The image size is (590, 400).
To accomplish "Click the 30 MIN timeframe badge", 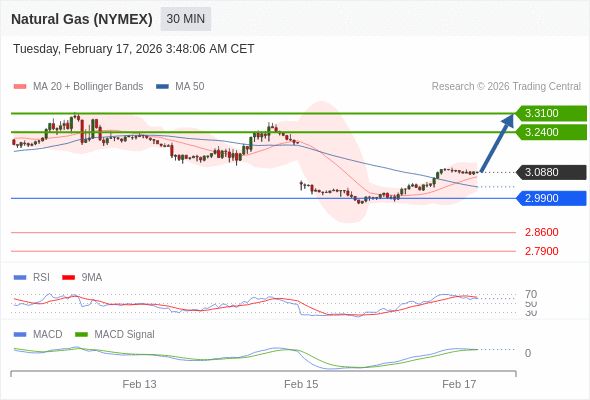I will tap(186, 19).
